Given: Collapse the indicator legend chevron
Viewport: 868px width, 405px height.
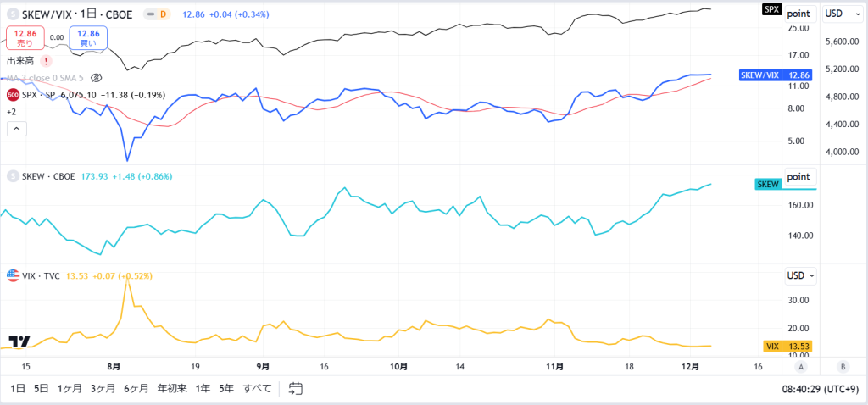Looking at the screenshot, I should click(16, 130).
